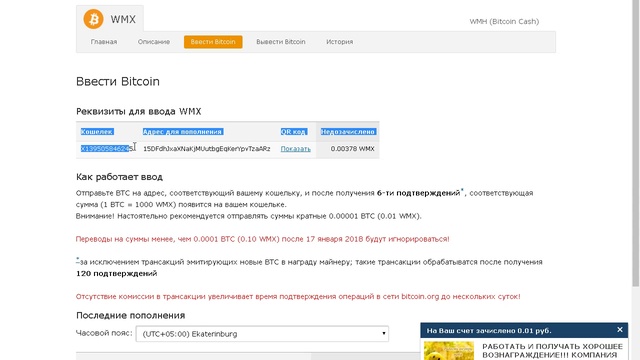This screenshot has height=360, width=640.
Task: Click the На Ваш счет зачислено notification title
Action: coord(489,330)
